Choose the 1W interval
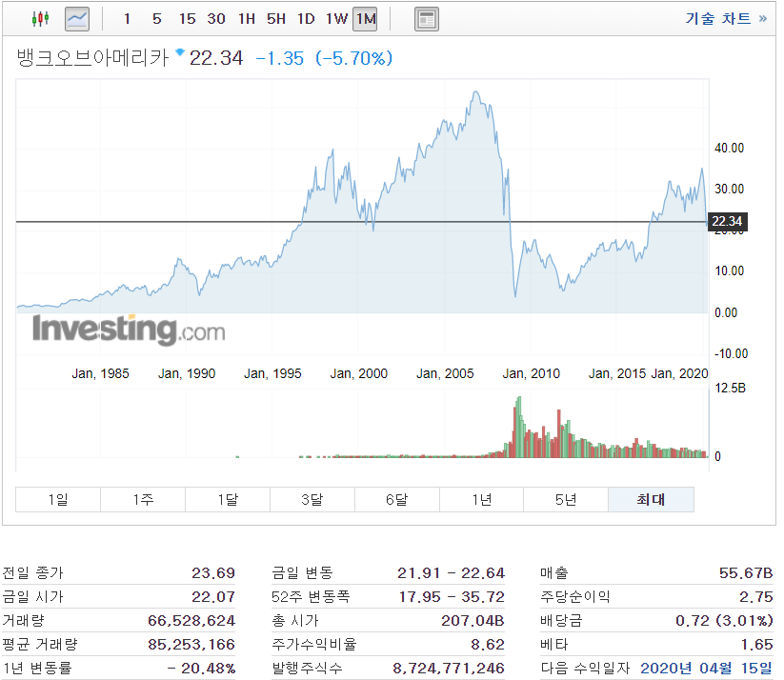This screenshot has height=680, width=784. [336, 19]
